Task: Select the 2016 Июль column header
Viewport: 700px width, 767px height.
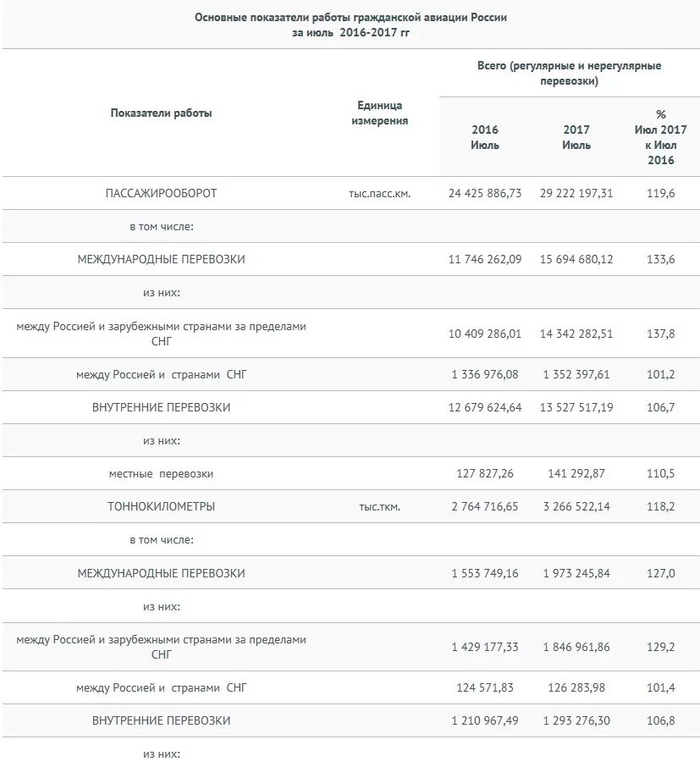Action: point(485,137)
